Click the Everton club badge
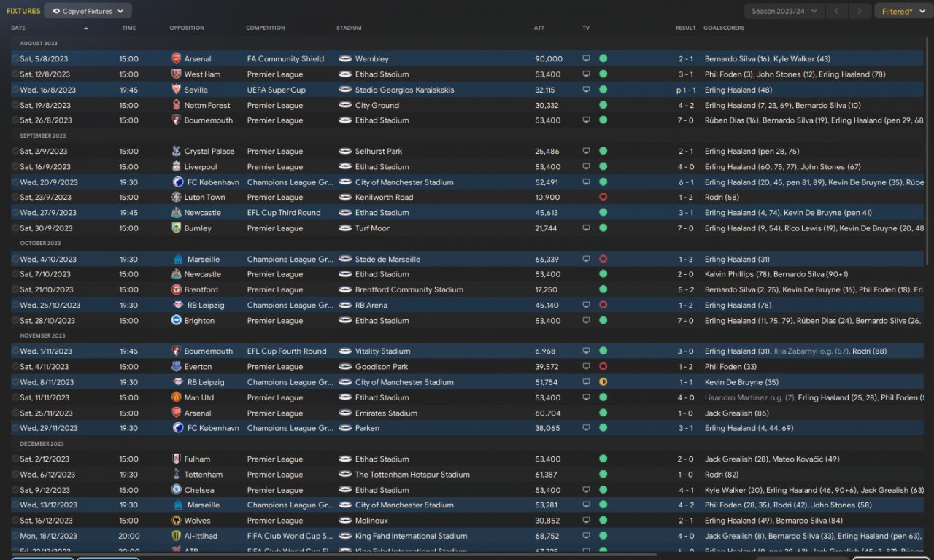 pyautogui.click(x=177, y=367)
